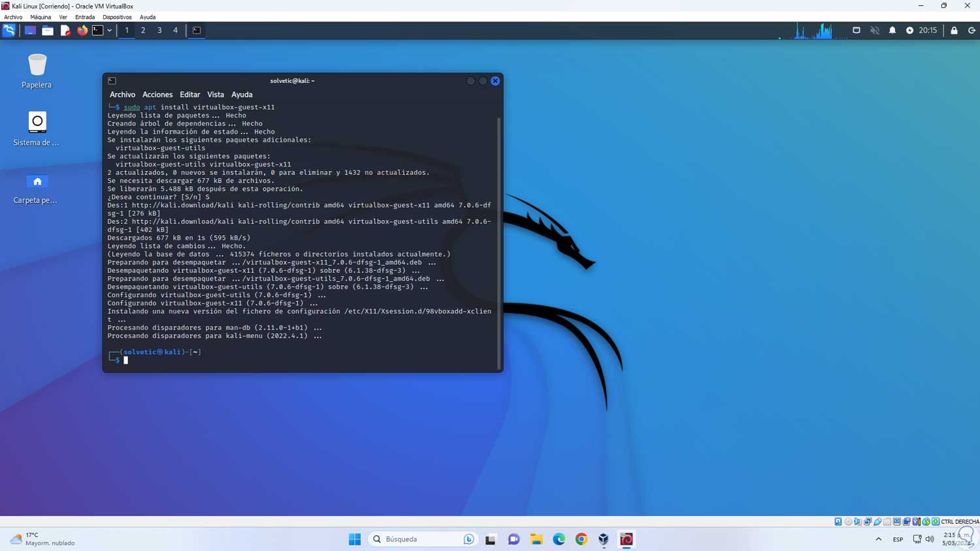Click the VirtualBox display status indicator
Viewport: 980px width, 551px height.
click(x=897, y=522)
